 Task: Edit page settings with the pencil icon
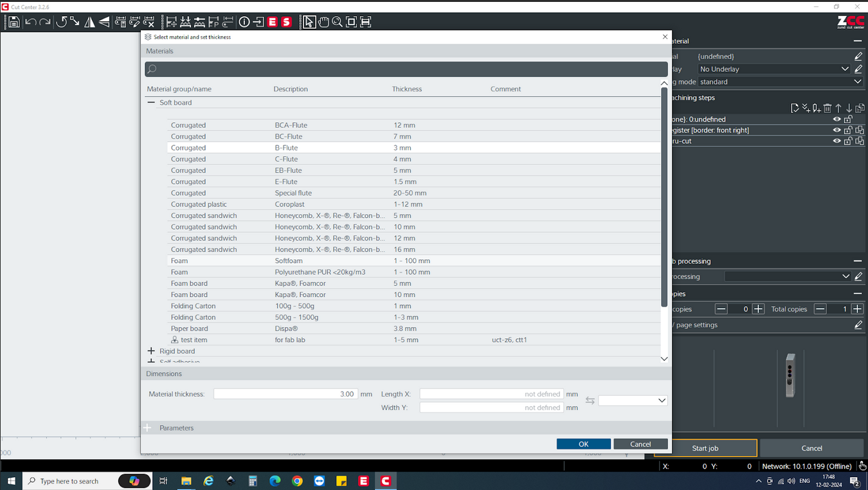858,325
